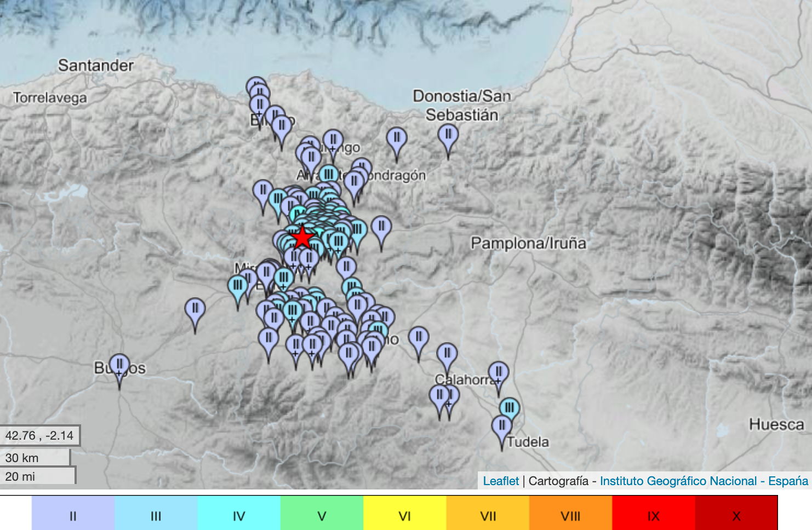Click the red star epicenter marker
Image resolution: width=812 pixels, height=530 pixels.
pyautogui.click(x=303, y=238)
